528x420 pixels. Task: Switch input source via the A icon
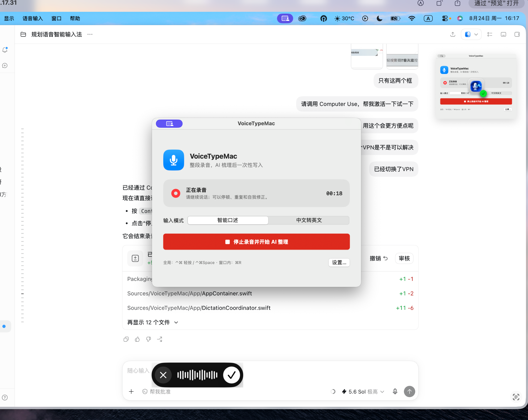pyautogui.click(x=428, y=18)
